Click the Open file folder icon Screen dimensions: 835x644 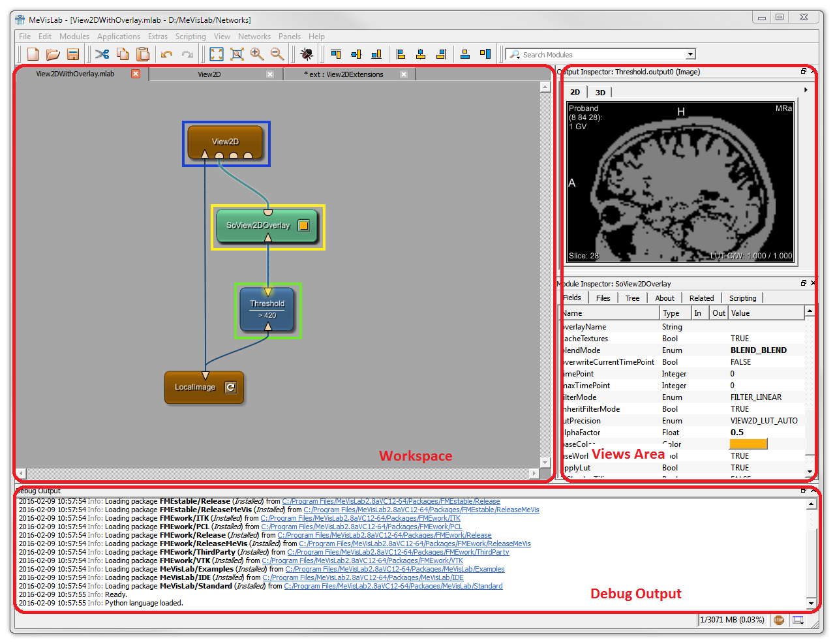53,55
